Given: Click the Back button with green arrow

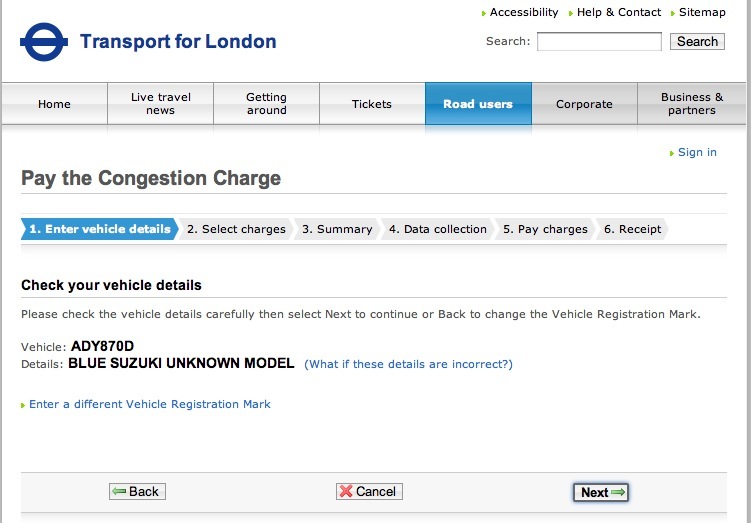Looking at the screenshot, I should [x=137, y=491].
